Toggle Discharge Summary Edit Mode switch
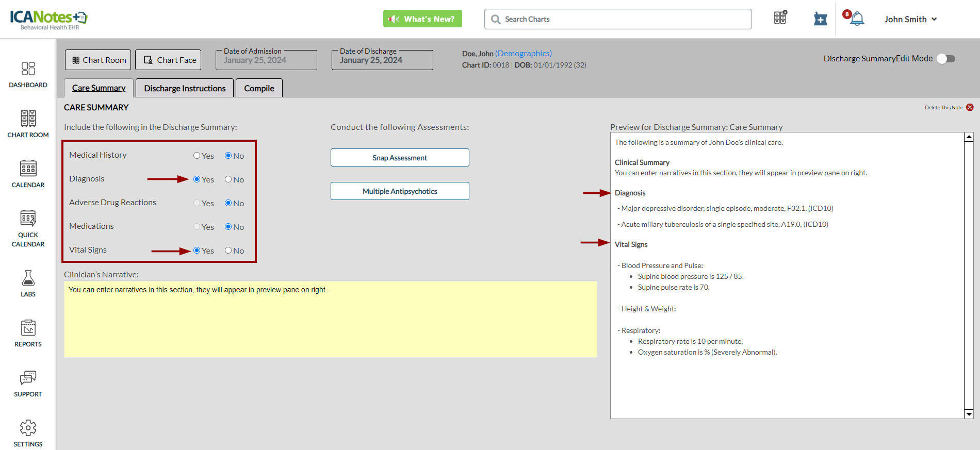Image resolution: width=980 pixels, height=450 pixels. (x=946, y=59)
